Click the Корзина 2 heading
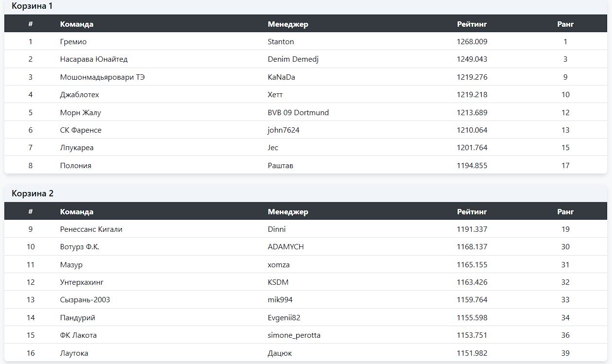 coord(33,193)
